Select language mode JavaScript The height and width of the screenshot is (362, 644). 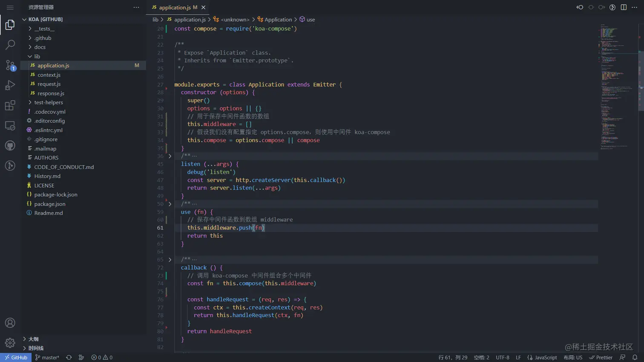[542, 357]
